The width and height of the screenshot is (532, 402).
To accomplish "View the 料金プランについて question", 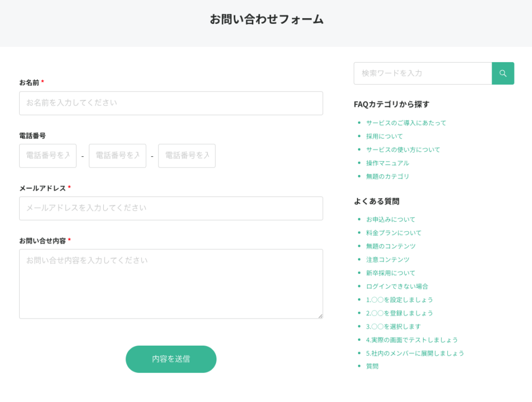I will (393, 232).
